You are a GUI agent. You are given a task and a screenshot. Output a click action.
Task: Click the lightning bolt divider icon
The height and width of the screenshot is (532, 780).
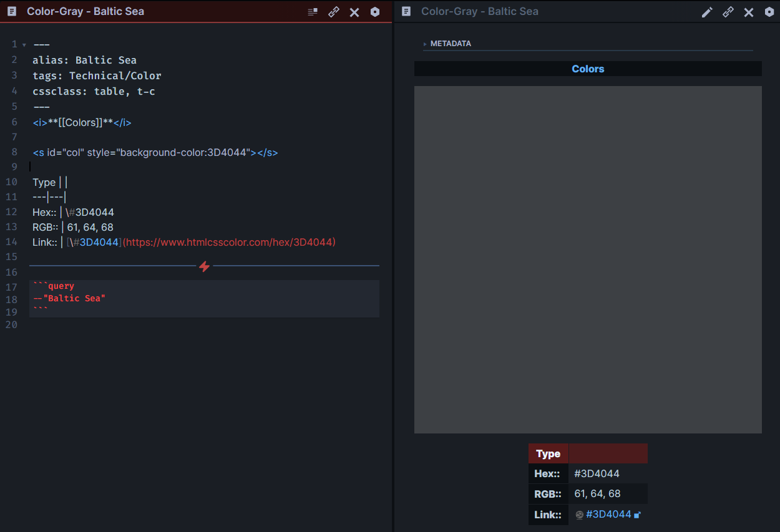click(x=204, y=265)
